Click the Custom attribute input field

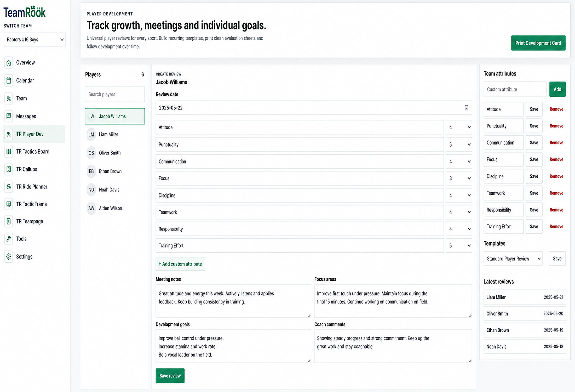(x=515, y=89)
